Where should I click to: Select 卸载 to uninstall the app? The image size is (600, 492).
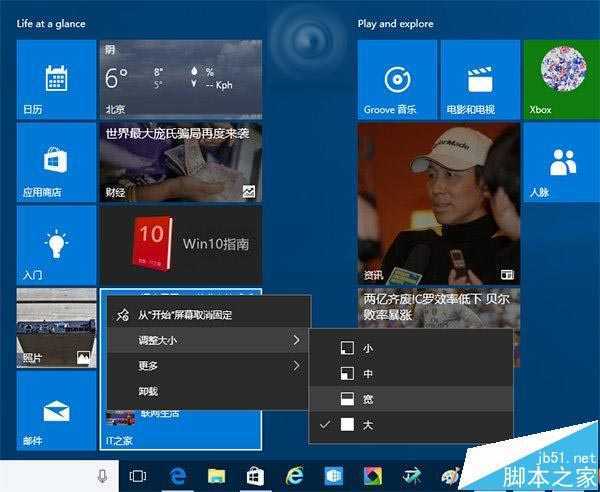click(209, 391)
